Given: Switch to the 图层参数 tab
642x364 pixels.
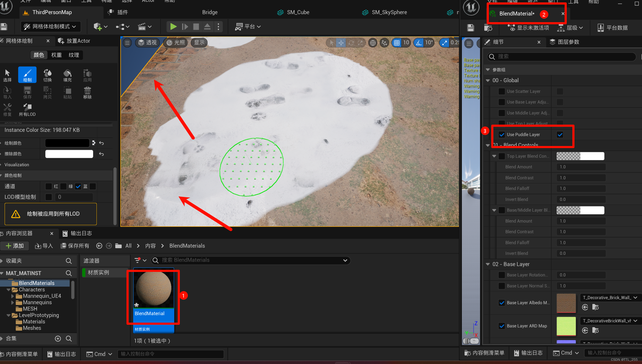Looking at the screenshot, I should [x=565, y=42].
